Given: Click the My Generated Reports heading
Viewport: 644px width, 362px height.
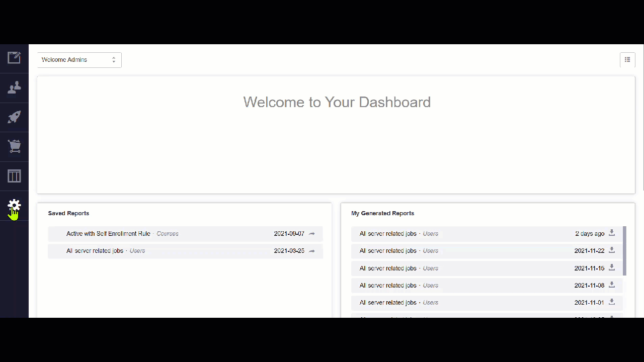Looking at the screenshot, I should [382, 213].
